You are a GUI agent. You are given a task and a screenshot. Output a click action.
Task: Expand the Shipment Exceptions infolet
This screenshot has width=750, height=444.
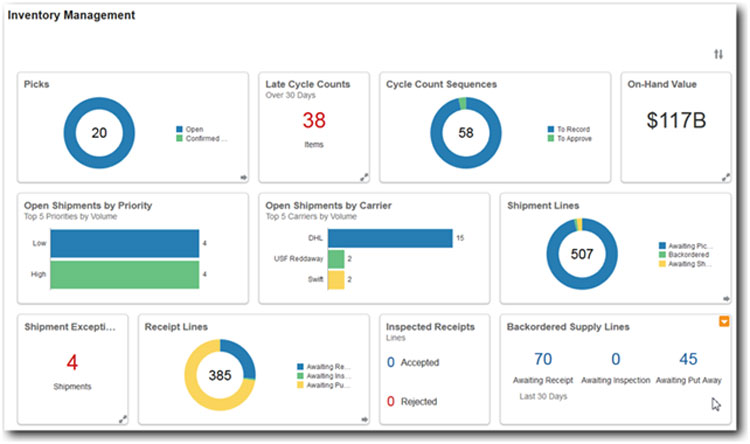[123, 419]
